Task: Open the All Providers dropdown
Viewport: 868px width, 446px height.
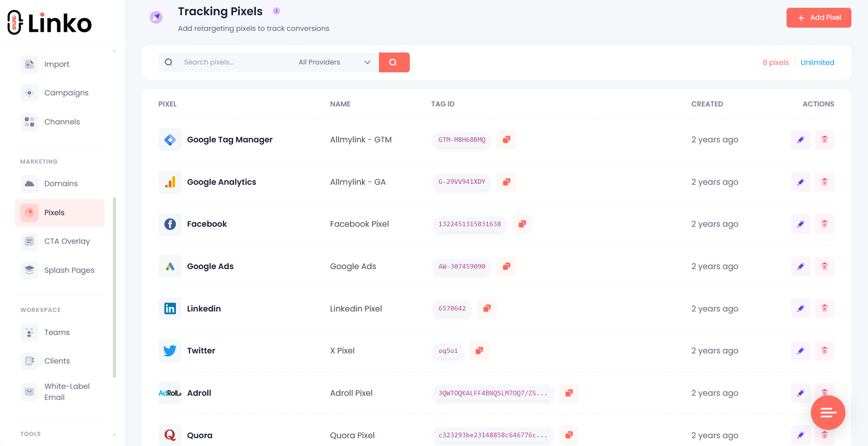Action: coord(334,62)
